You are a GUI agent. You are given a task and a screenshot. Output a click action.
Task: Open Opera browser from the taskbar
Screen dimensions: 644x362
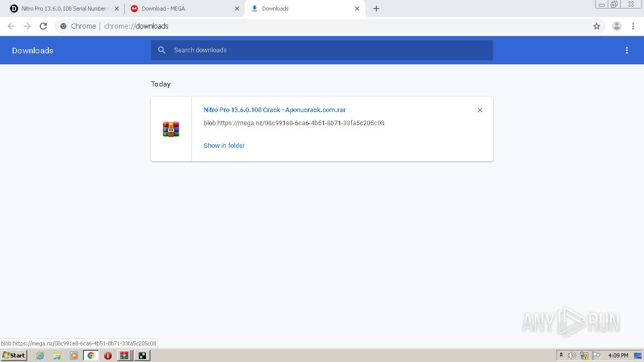[108, 355]
